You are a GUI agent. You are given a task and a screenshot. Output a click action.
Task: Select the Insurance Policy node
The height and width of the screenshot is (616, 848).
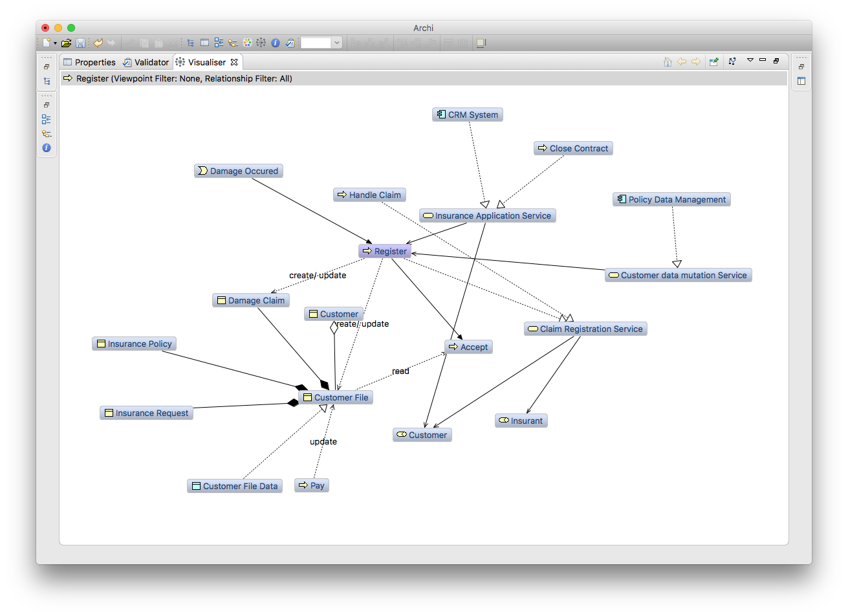[x=135, y=344]
